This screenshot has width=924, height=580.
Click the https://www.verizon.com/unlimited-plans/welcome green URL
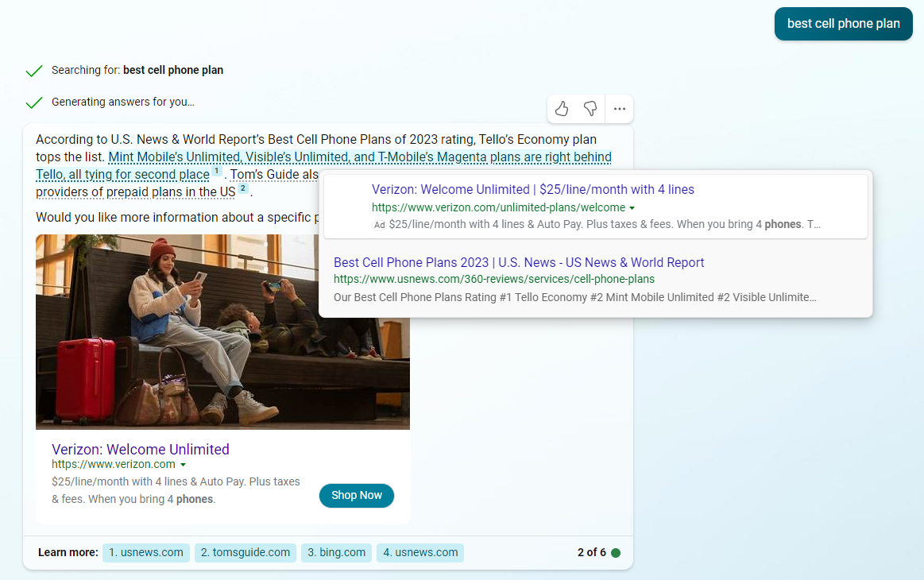coord(498,207)
